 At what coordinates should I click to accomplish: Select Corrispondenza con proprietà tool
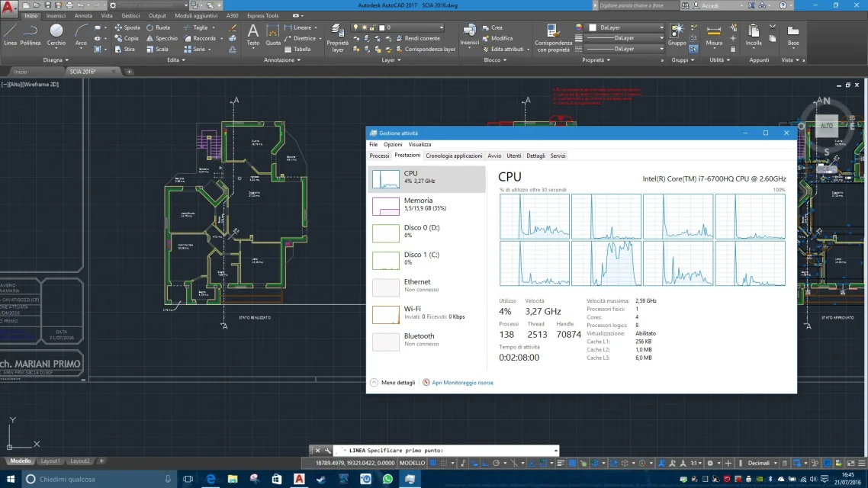[553, 37]
